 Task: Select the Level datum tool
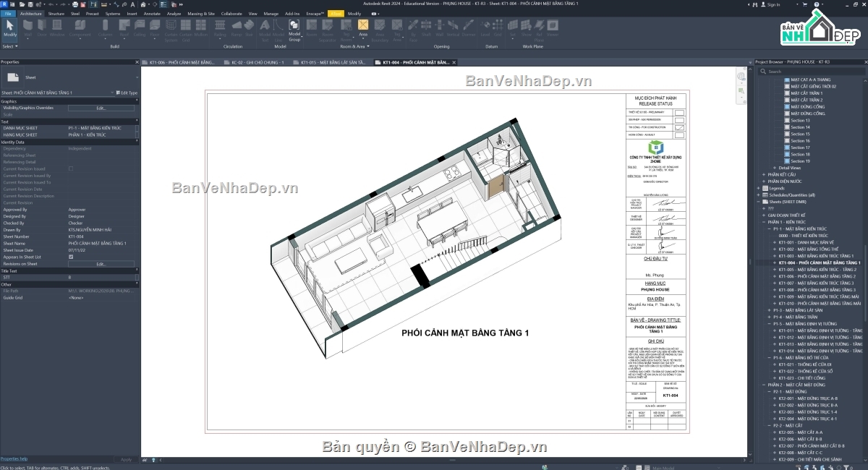click(485, 29)
